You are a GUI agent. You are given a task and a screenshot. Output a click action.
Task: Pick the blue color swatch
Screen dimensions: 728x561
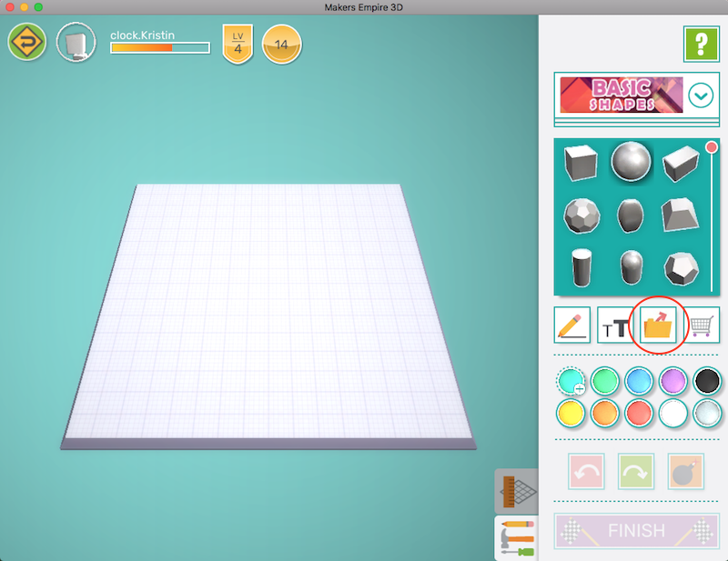click(639, 381)
